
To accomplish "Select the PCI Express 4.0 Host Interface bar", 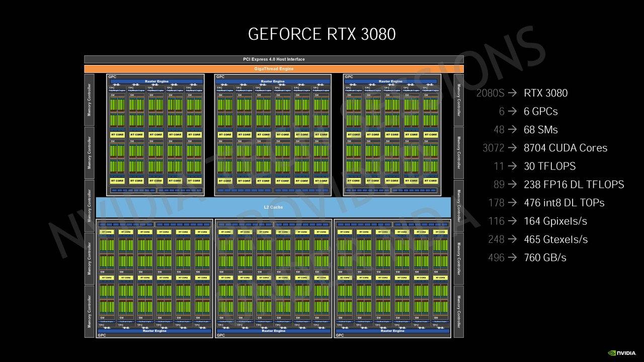I will coord(274,59).
